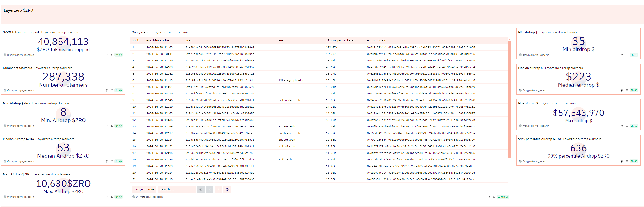
Task: Click the '287,338' Number of Claimers value
Action: click(x=63, y=77)
